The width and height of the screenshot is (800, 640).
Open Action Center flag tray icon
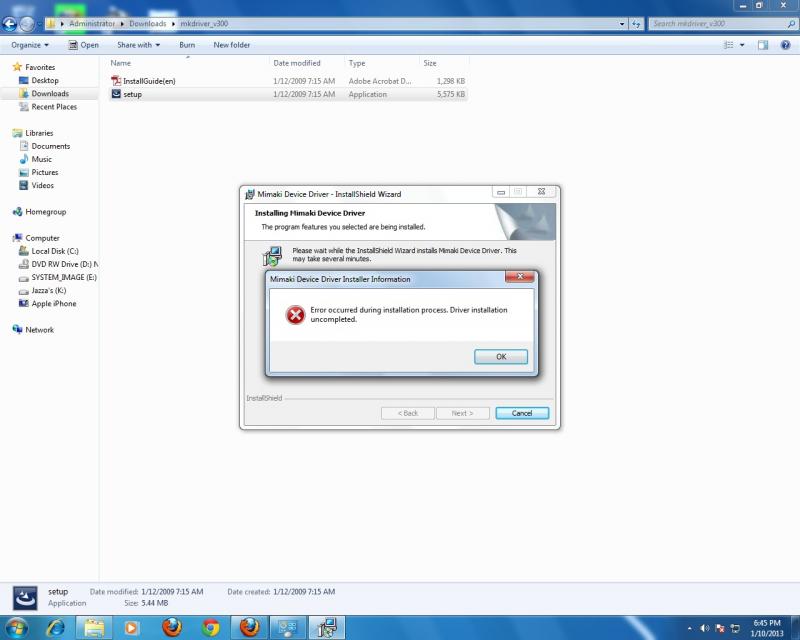(720, 628)
